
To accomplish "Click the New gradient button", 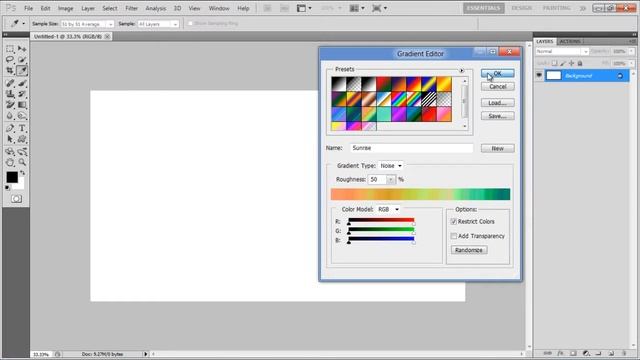I will (498, 149).
